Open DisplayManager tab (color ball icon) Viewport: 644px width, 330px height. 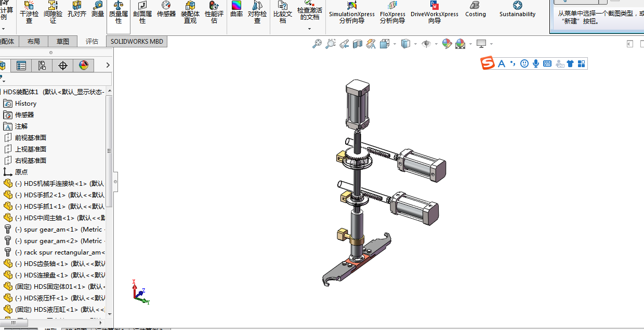(x=84, y=66)
